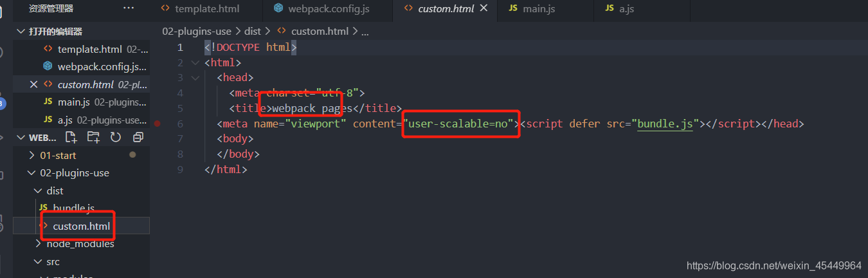Fold the head tag on line 3

coord(195,78)
